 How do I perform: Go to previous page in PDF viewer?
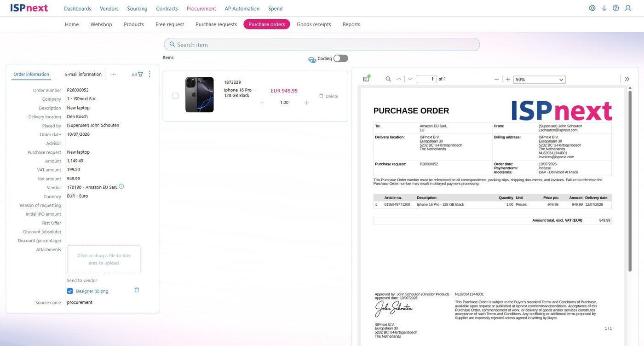(x=399, y=79)
